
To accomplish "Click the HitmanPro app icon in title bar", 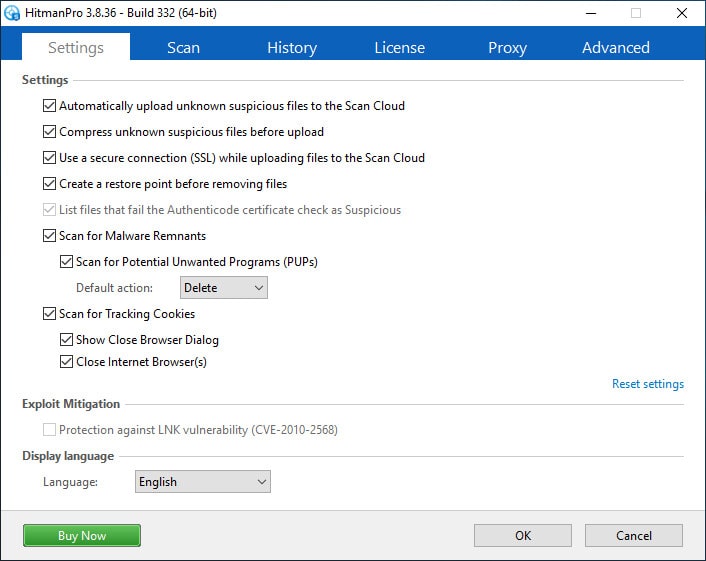I will (x=12, y=13).
